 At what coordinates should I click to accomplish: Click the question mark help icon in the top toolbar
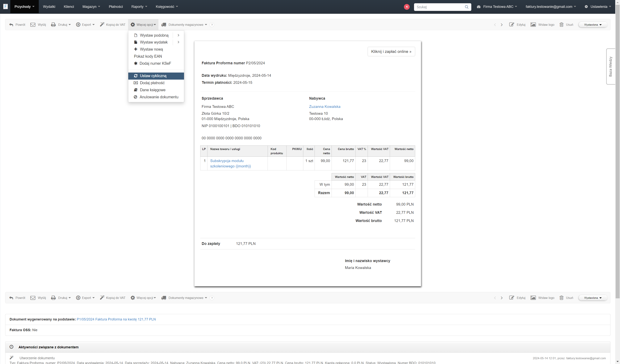[x=212, y=25]
